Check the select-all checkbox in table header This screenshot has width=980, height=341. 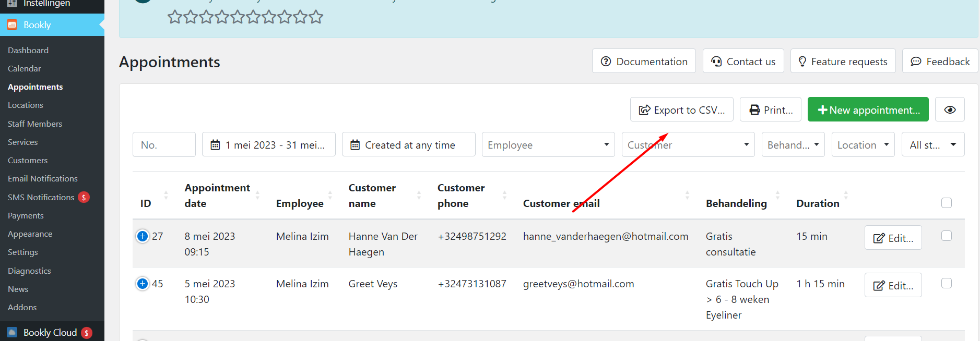tap(947, 203)
